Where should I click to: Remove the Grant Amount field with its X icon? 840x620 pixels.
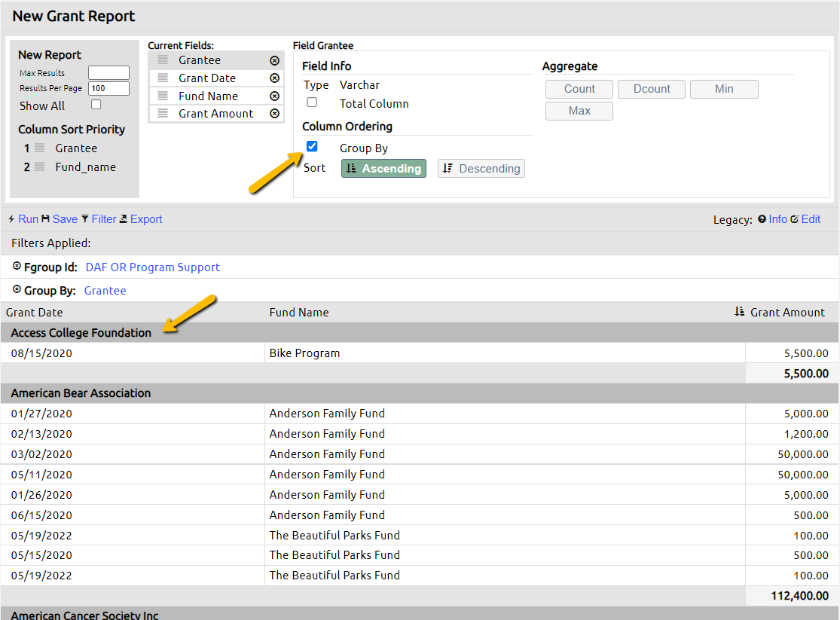point(274,114)
